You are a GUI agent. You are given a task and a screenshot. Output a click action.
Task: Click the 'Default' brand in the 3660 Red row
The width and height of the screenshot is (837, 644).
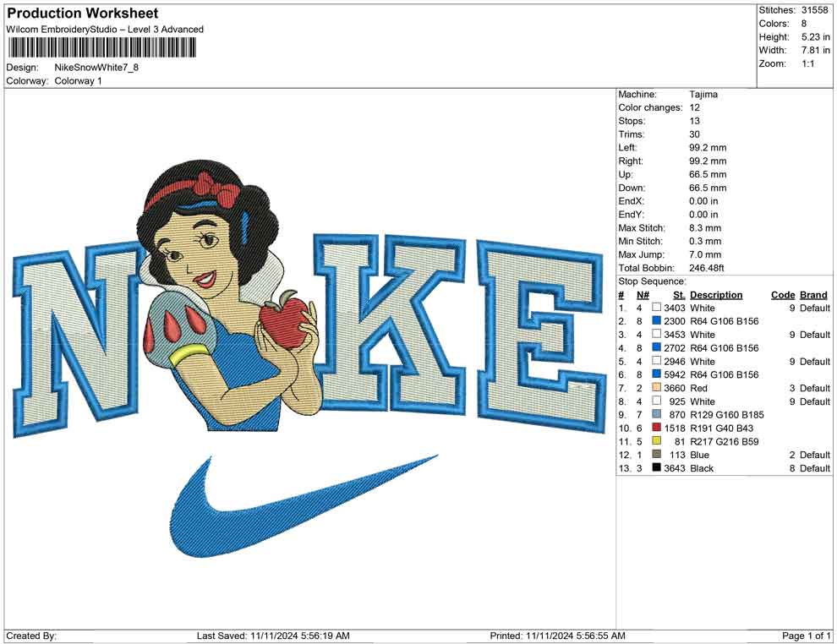[815, 388]
